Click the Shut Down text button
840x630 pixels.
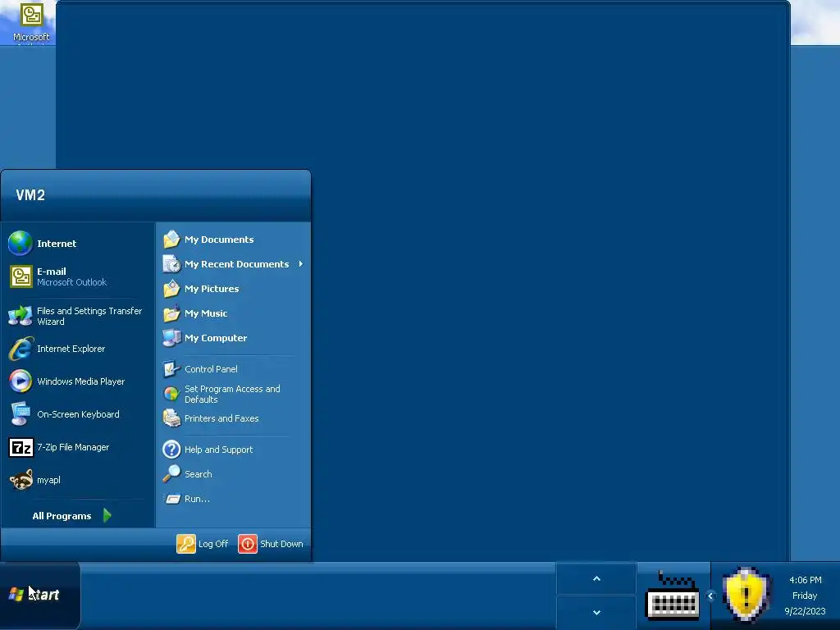[x=281, y=544]
